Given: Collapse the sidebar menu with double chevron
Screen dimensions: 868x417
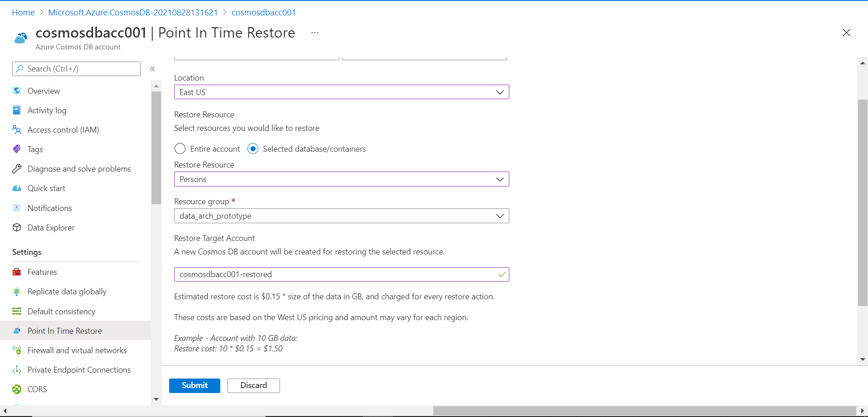Looking at the screenshot, I should [152, 69].
